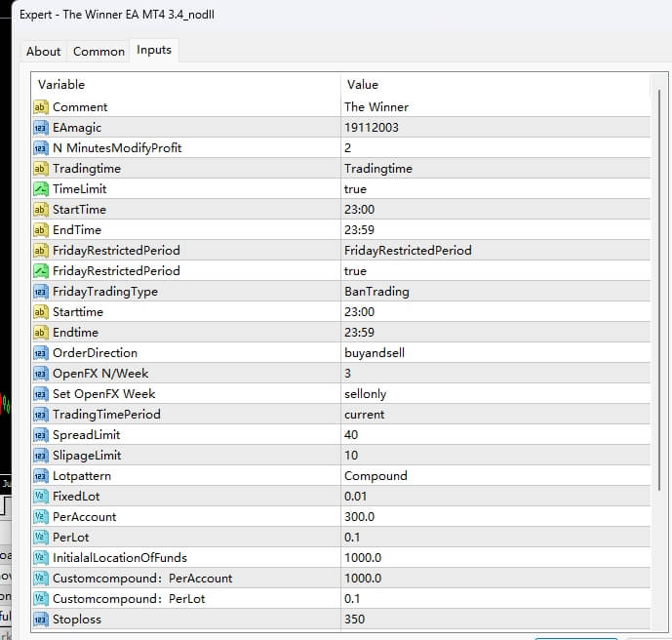This screenshot has width=672, height=640.
Task: Click the integer icon beside Stoploss
Action: pyautogui.click(x=41, y=620)
